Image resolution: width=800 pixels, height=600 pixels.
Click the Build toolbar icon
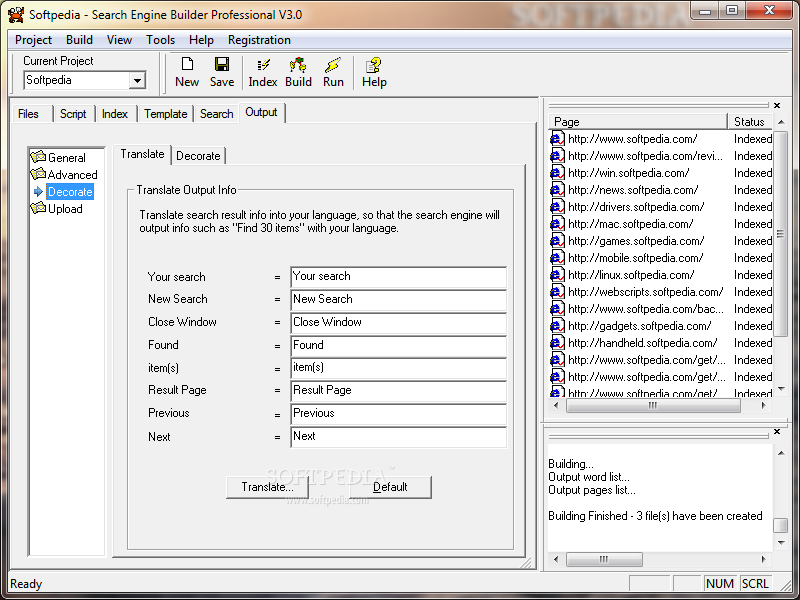coord(298,65)
